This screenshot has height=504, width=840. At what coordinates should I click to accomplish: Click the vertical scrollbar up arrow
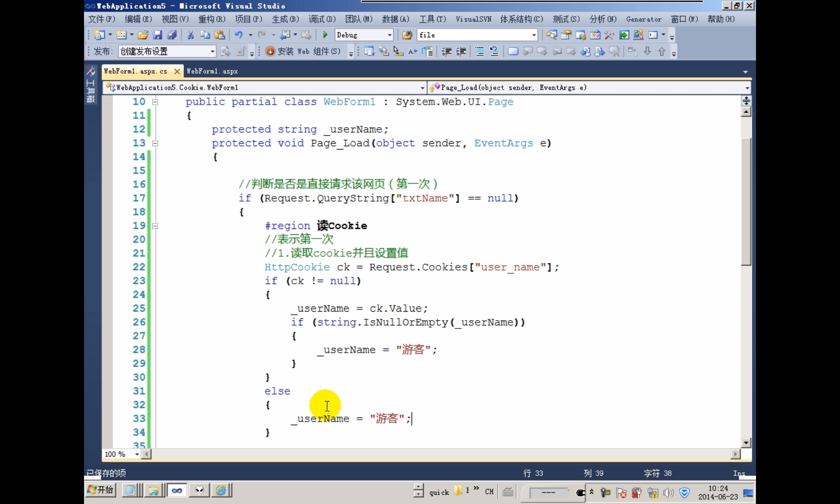tap(746, 112)
